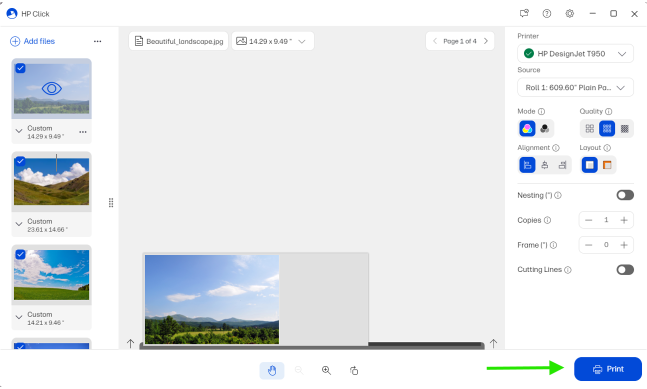This screenshot has height=389, width=647.
Task: Open the settings gear icon
Action: [x=570, y=14]
